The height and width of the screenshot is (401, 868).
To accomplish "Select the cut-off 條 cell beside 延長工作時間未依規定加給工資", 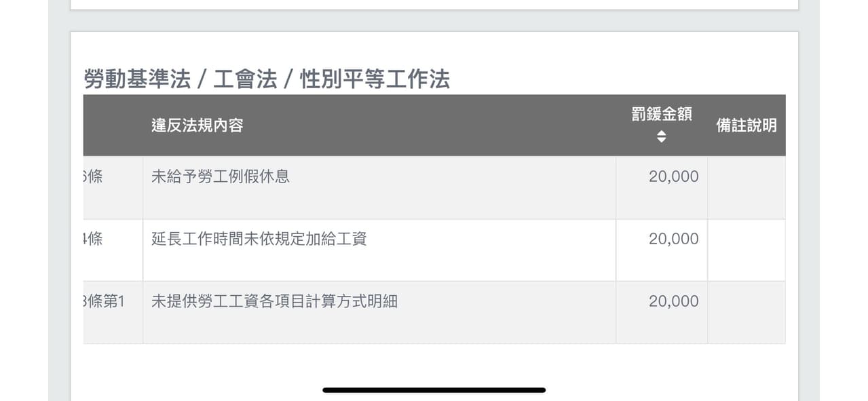I will 113,250.
